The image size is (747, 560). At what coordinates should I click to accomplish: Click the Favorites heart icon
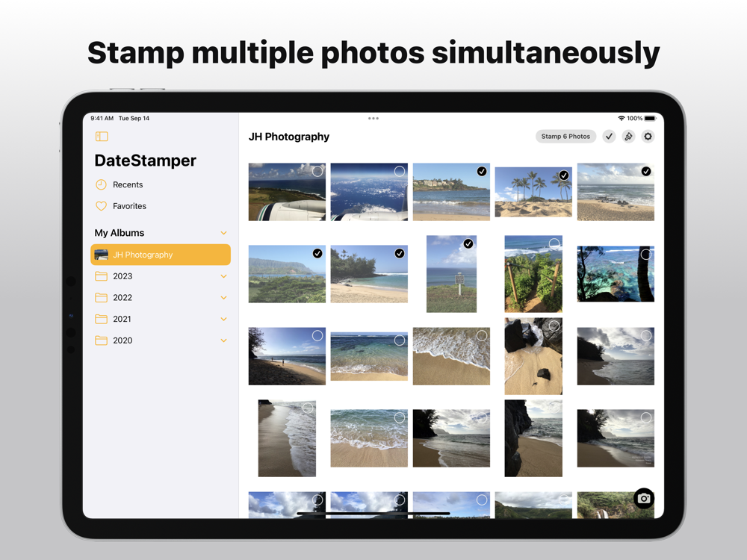pyautogui.click(x=101, y=206)
